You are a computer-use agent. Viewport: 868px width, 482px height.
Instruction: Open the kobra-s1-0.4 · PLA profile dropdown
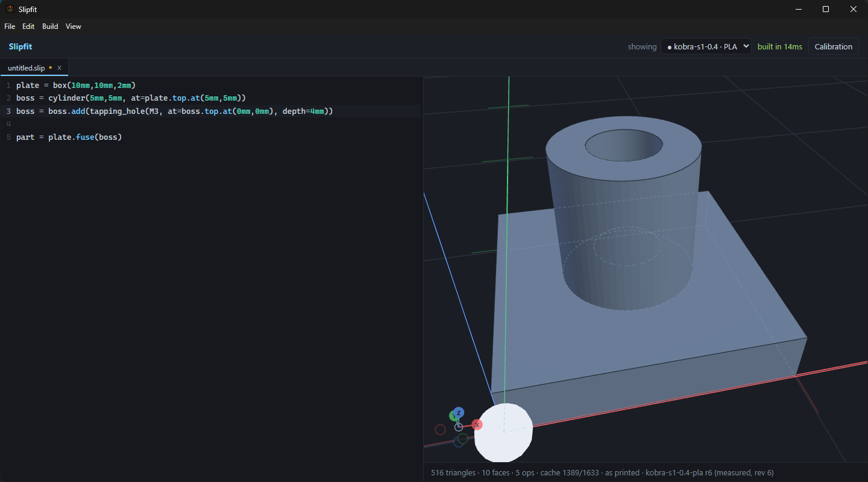[x=706, y=46]
